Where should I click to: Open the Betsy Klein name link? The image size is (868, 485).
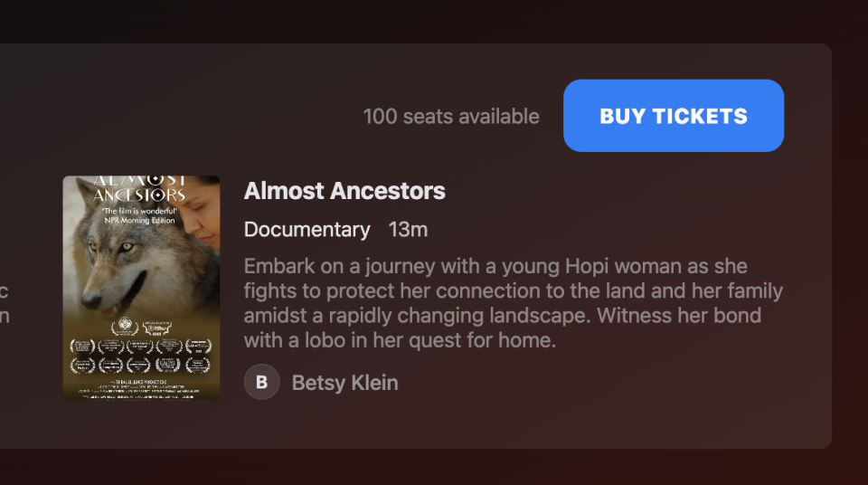coord(344,383)
